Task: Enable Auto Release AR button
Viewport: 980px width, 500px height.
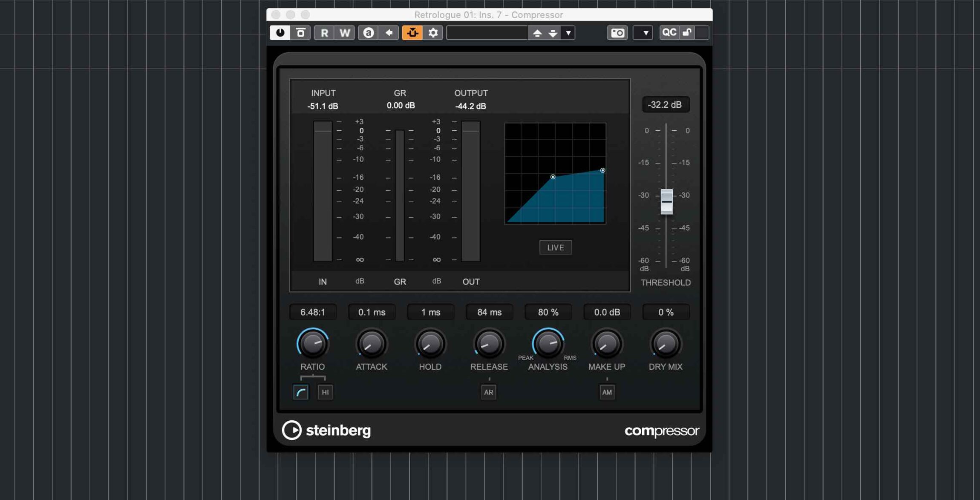Action: click(x=489, y=392)
